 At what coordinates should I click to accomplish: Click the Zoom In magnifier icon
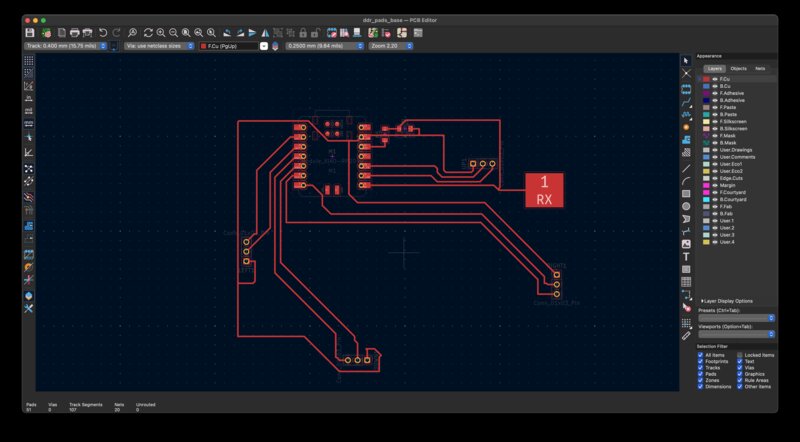(x=160, y=33)
